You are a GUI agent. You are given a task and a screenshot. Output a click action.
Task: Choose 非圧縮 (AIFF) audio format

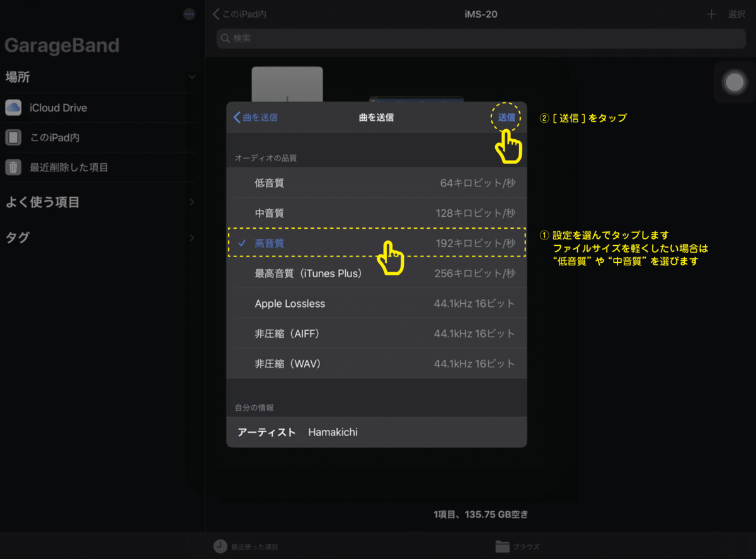click(x=377, y=334)
